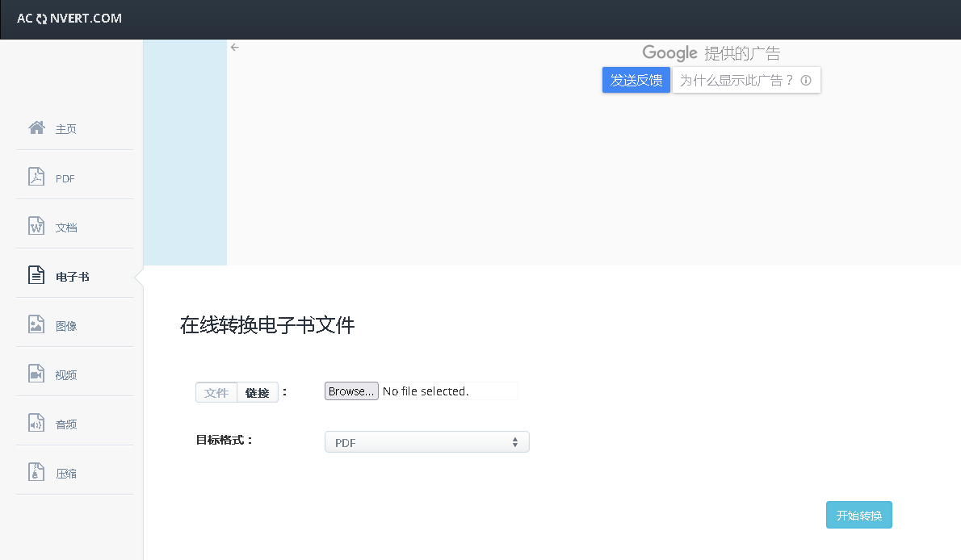The height and width of the screenshot is (560, 961).
Task: Go to the 音频 menu item label
Action: [x=66, y=424]
